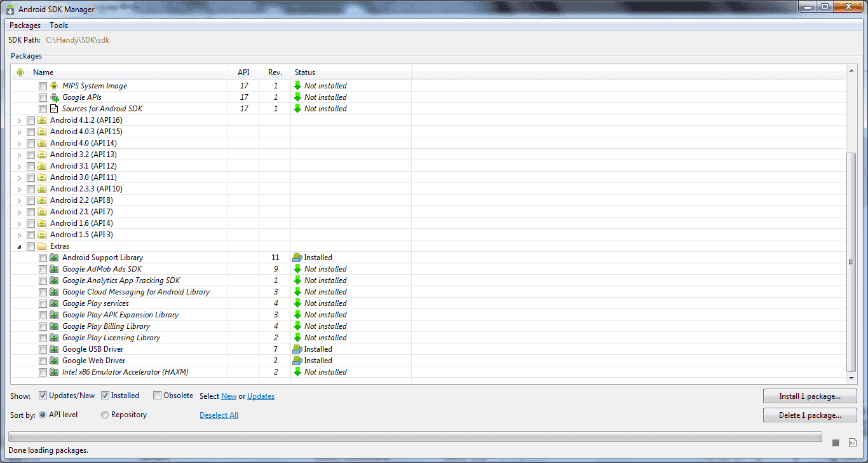Click the packages list vertical scrollbar thumb

click(852, 263)
